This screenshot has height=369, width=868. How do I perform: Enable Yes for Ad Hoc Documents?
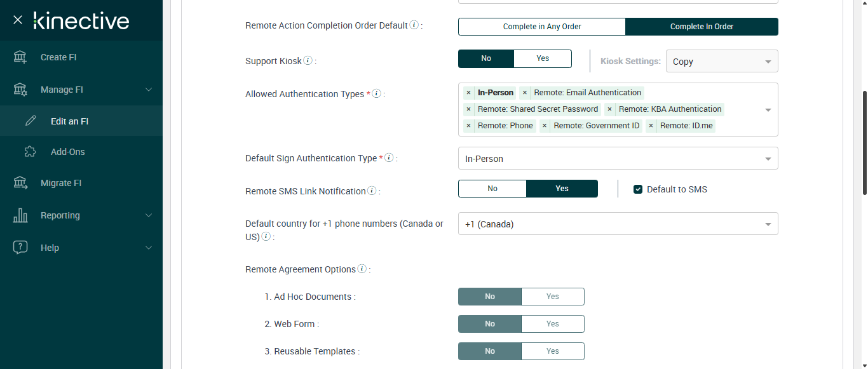tap(552, 297)
